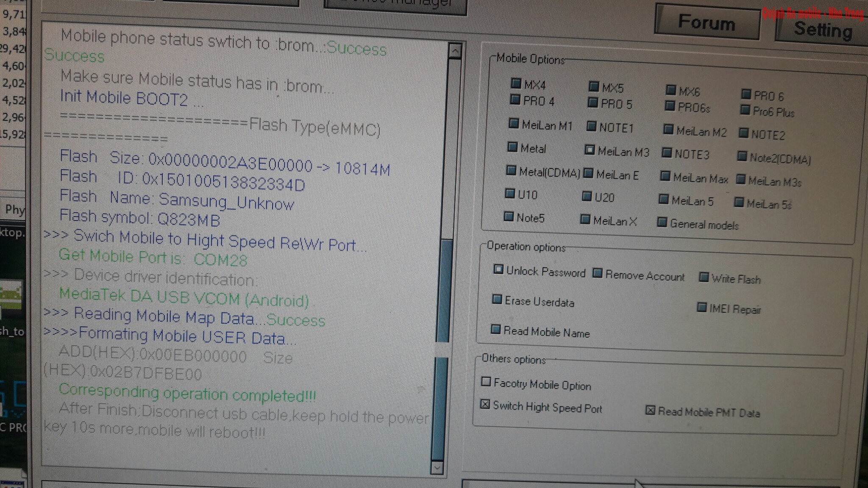The height and width of the screenshot is (488, 868).
Task: Click the log scrollbar up arrow
Action: pyautogui.click(x=455, y=51)
